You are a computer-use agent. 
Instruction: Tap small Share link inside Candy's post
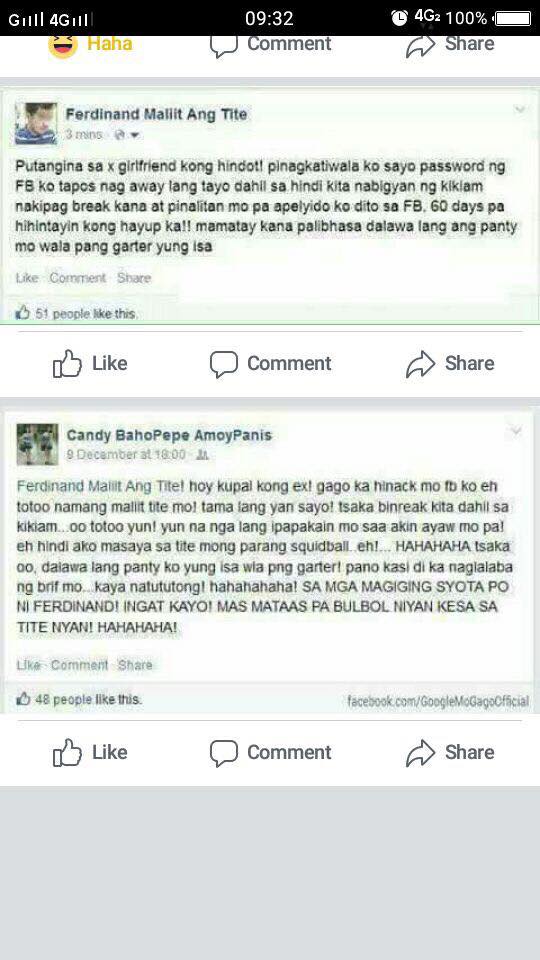(x=135, y=665)
